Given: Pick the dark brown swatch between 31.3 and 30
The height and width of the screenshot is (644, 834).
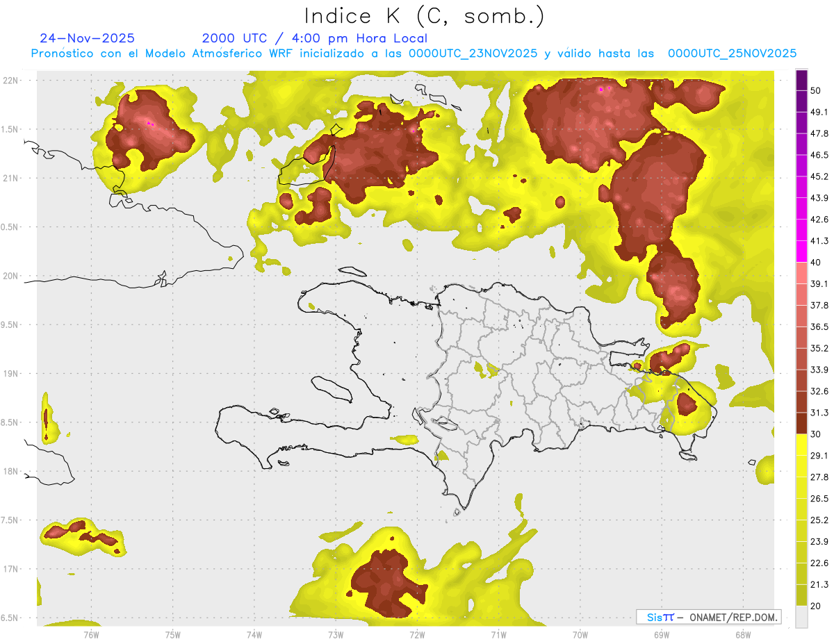Looking at the screenshot, I should click(801, 423).
